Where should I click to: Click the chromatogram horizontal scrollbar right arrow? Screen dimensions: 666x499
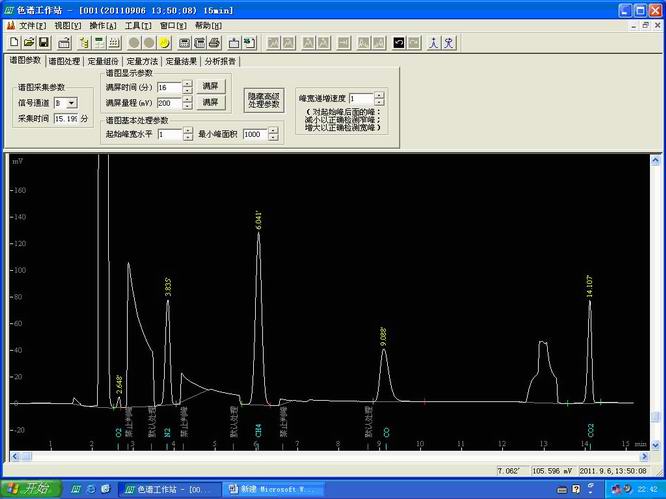(644, 457)
